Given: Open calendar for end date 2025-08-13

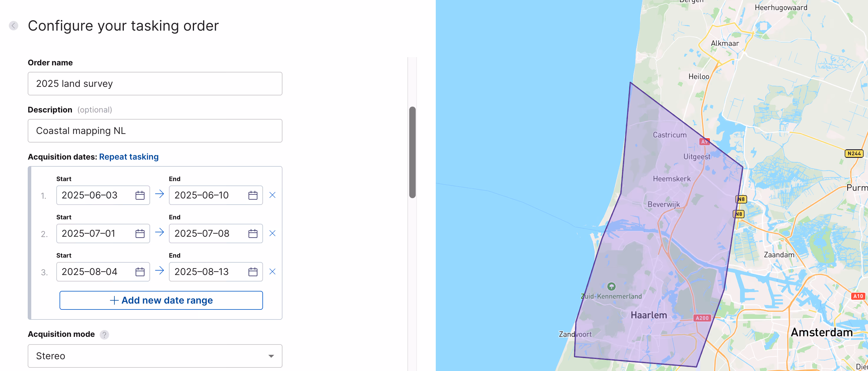Looking at the screenshot, I should click(x=253, y=272).
